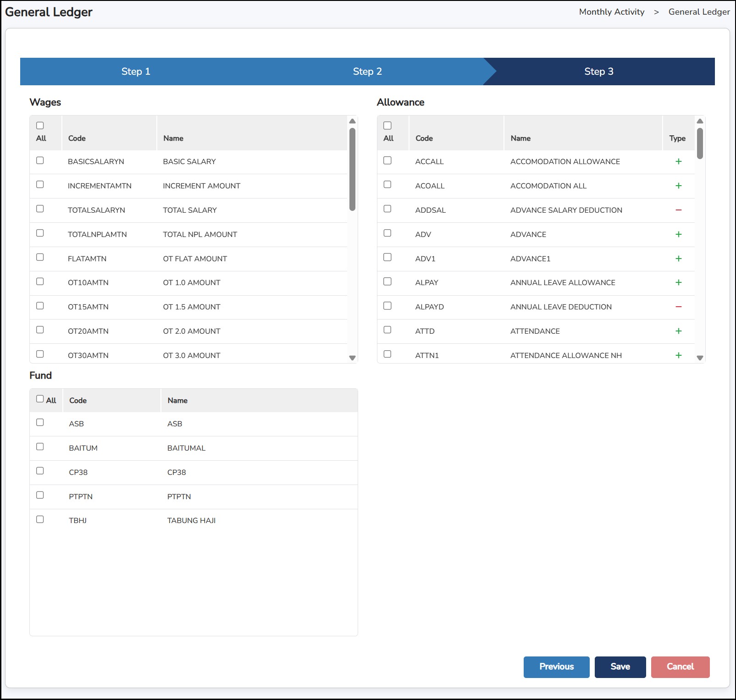
Task: Cancel the General Ledger setup
Action: [x=680, y=667]
